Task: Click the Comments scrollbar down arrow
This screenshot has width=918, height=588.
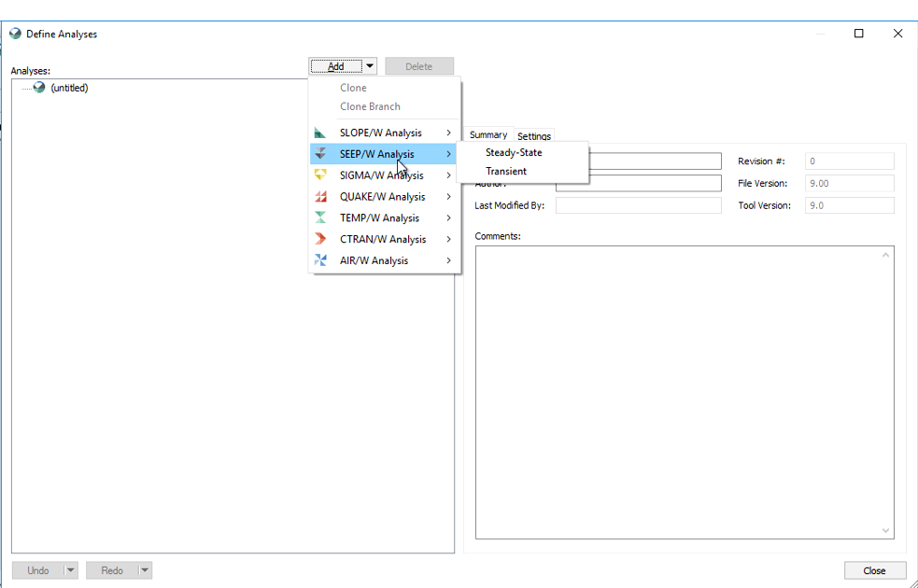Action: click(x=885, y=530)
